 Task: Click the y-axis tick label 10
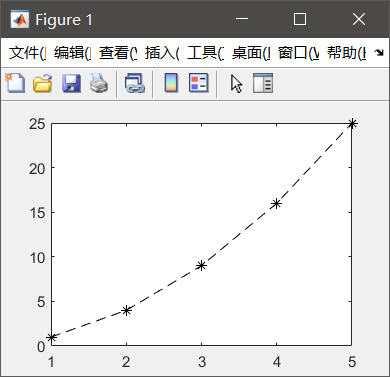coord(37,258)
